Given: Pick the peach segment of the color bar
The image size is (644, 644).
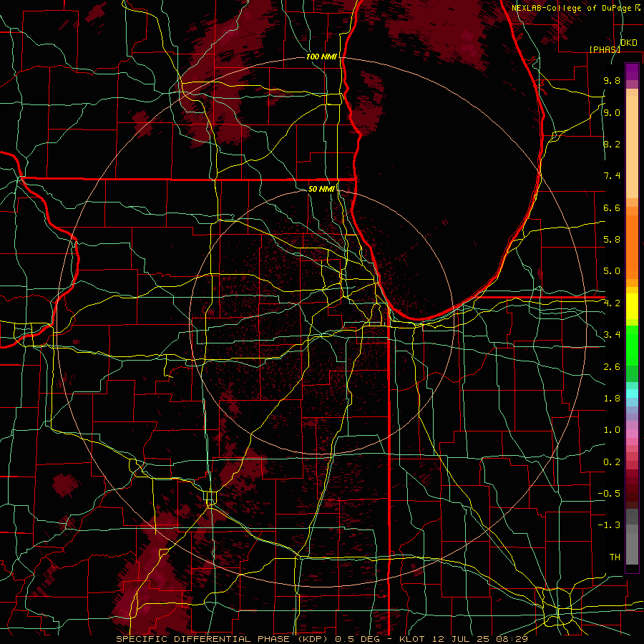Looking at the screenshot, I should [x=632, y=147].
